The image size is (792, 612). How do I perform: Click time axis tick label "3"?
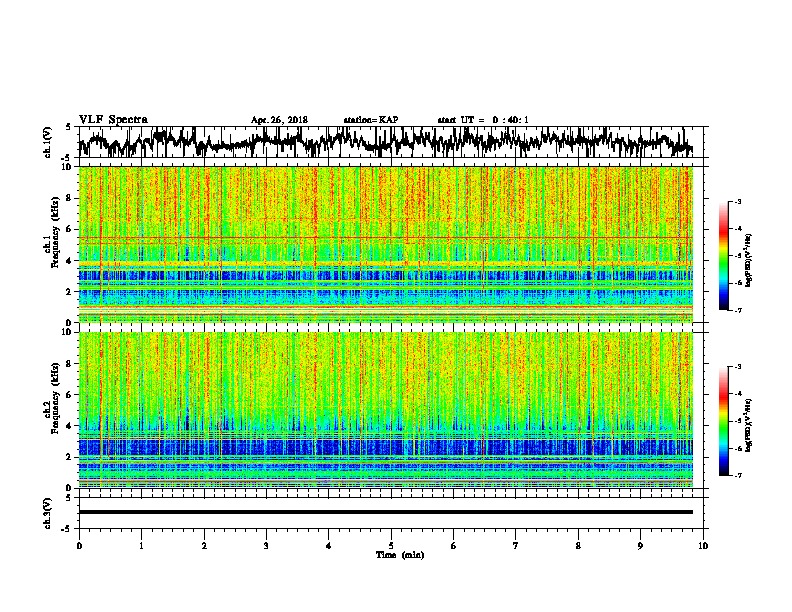click(266, 545)
